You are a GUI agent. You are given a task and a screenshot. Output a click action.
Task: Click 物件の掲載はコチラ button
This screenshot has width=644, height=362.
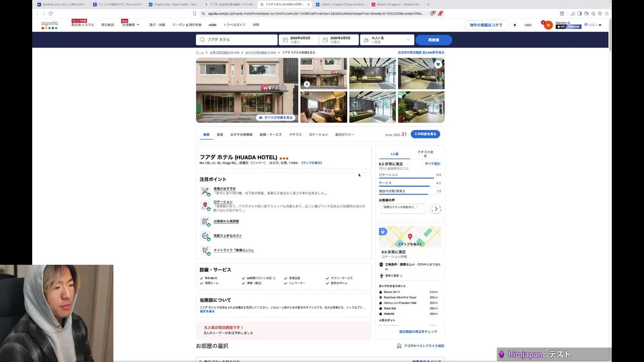point(486,25)
